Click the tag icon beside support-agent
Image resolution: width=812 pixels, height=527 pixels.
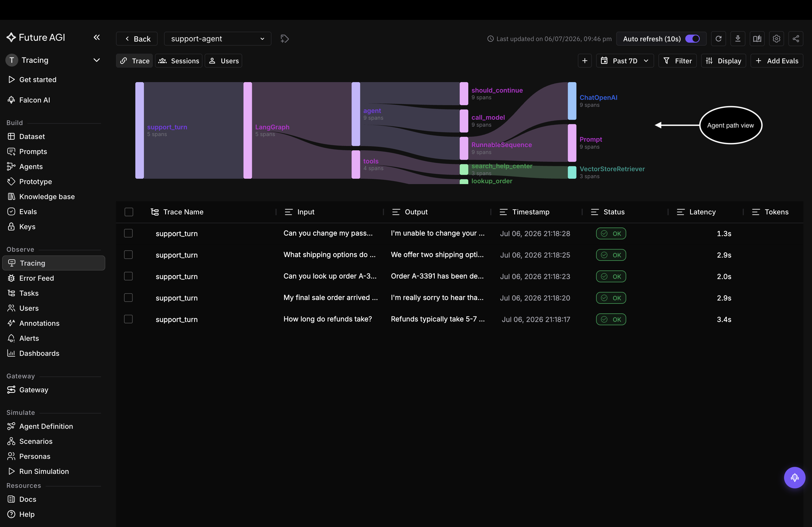(x=285, y=39)
